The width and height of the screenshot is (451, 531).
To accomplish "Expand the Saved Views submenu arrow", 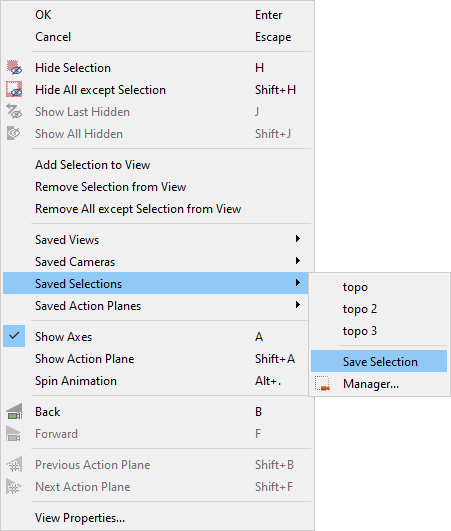I will (298, 239).
